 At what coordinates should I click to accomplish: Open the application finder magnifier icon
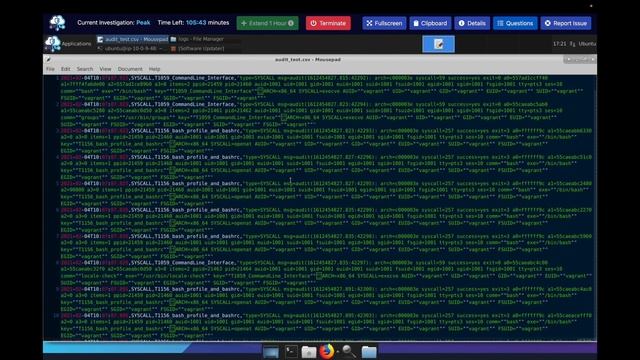click(349, 351)
